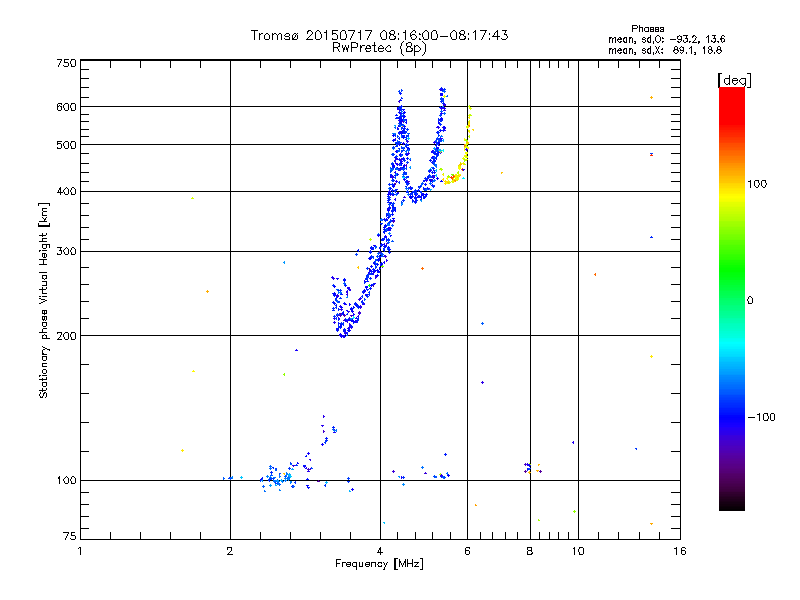The width and height of the screenshot is (800, 600).
Task: Click y-axis tick label '75'
Action: point(70,536)
